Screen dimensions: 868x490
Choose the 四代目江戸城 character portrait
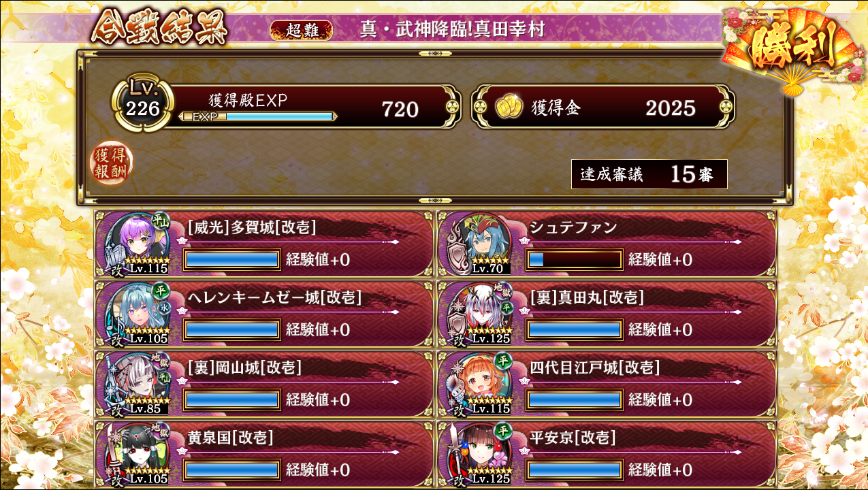pyautogui.click(x=479, y=384)
